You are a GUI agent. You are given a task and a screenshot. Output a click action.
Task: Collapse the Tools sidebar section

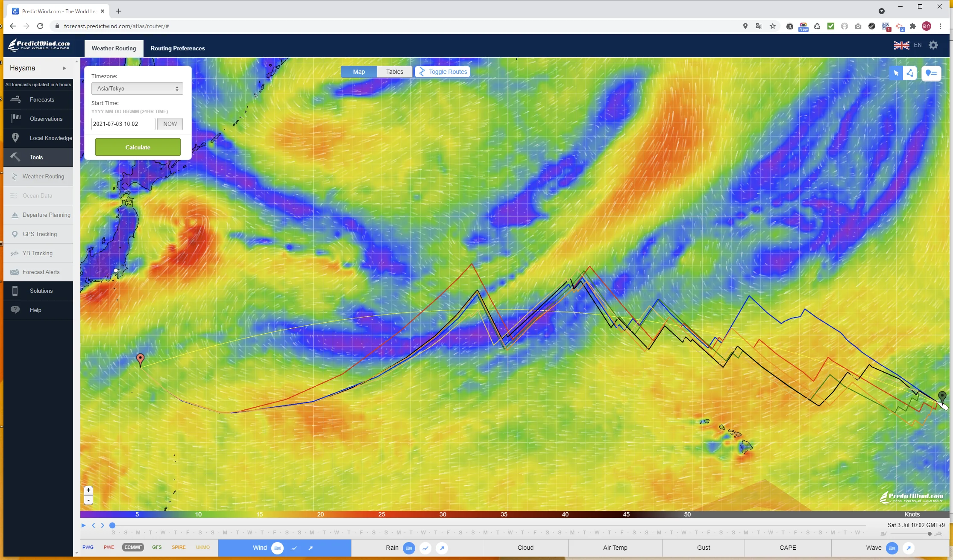[x=38, y=157]
